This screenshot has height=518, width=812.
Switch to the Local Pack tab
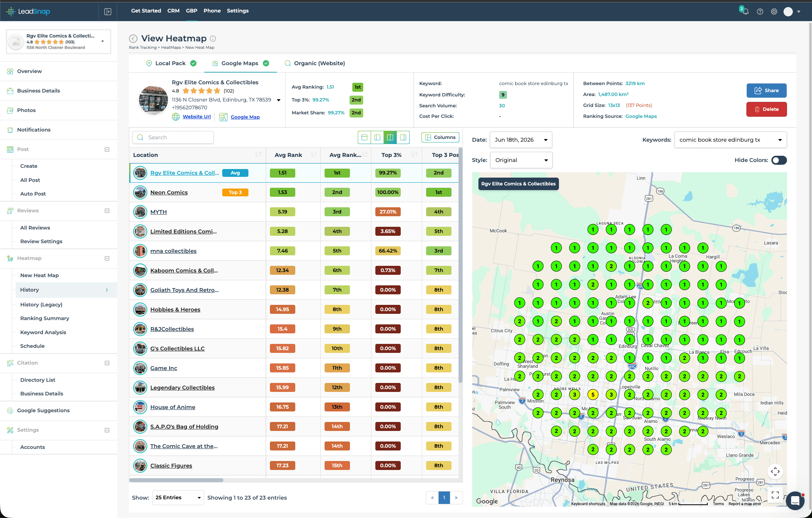(171, 63)
